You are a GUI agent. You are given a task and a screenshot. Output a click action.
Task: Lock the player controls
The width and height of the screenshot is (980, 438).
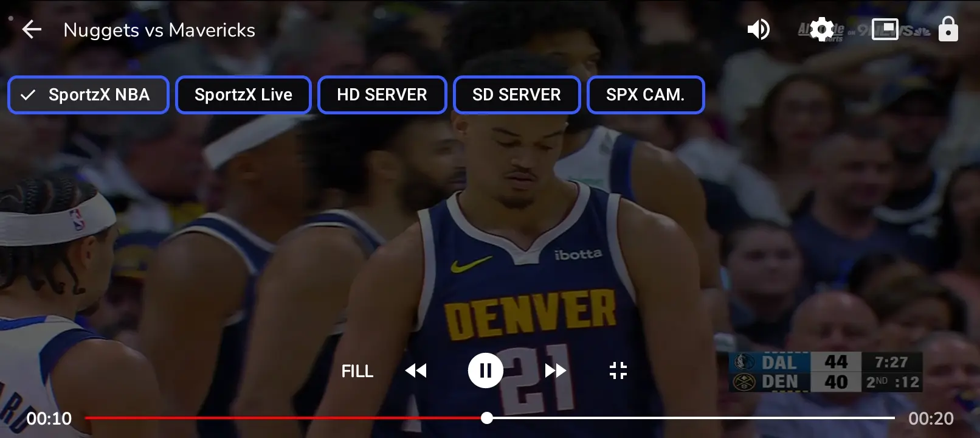(x=948, y=29)
